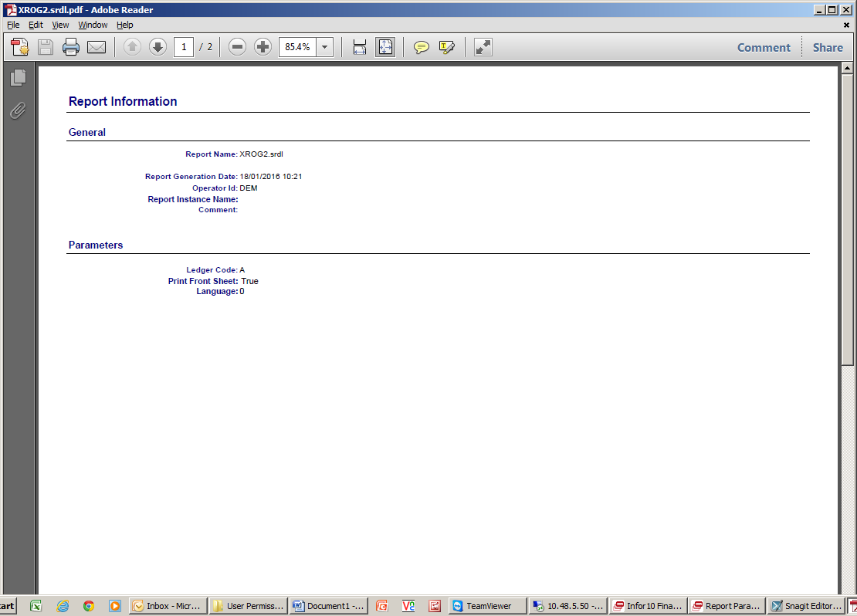This screenshot has height=616, width=857.
Task: Switch to Snagit Editor taskbar button
Action: pos(807,606)
